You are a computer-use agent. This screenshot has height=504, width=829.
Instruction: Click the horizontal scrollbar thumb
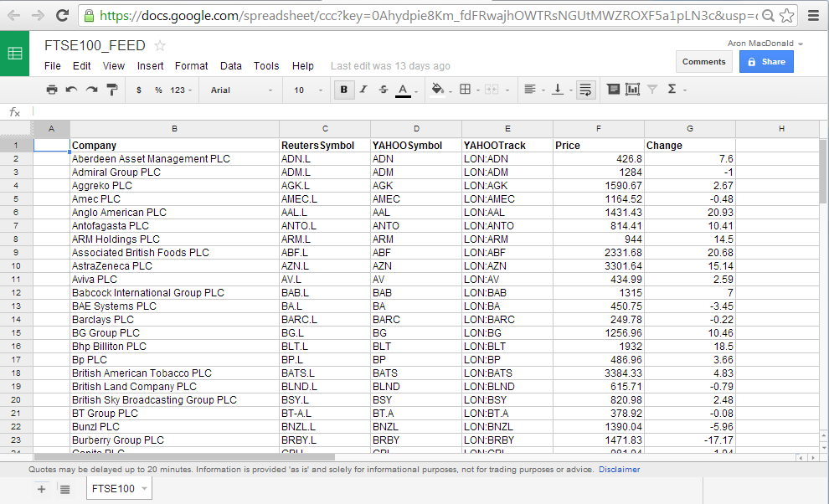point(184,457)
